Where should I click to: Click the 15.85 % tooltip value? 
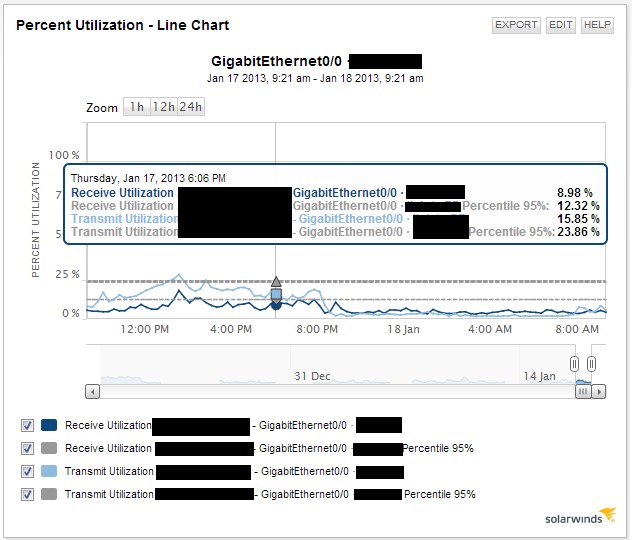pos(578,219)
